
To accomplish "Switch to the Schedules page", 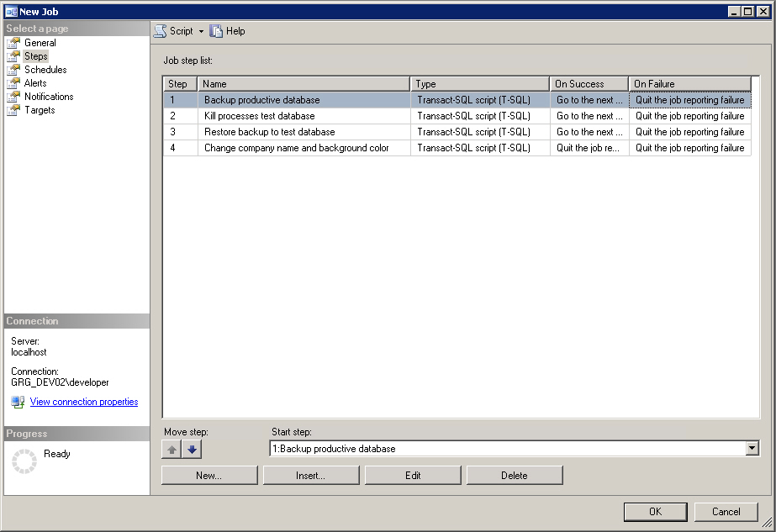I will coord(45,69).
